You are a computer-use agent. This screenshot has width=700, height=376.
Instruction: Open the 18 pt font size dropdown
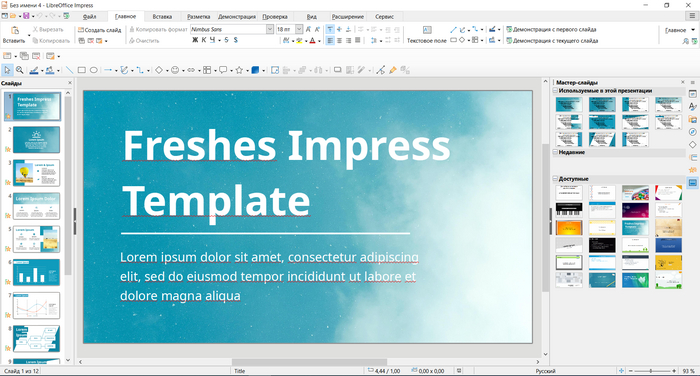tap(299, 29)
